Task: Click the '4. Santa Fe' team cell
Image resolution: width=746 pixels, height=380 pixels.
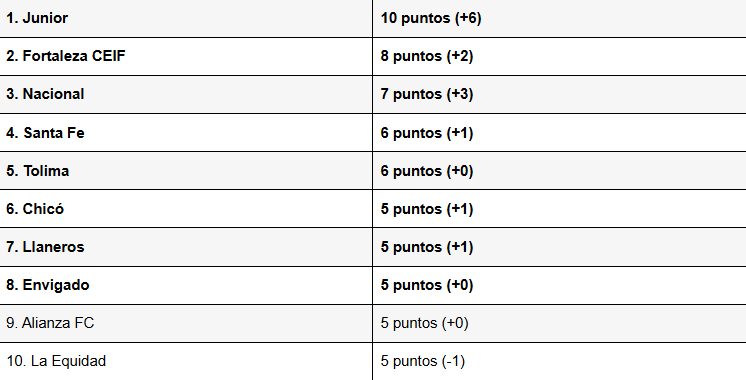Action: point(186,133)
